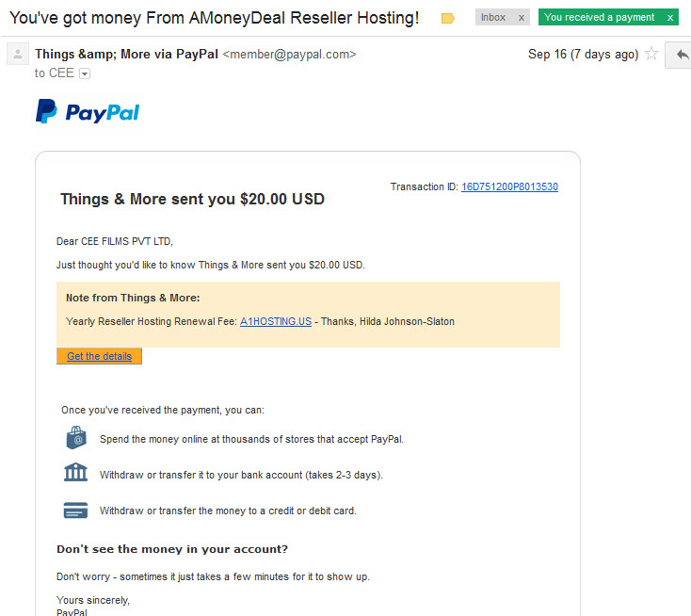
Task: Remove the 'You received a payment' label
Action: pyautogui.click(x=670, y=18)
